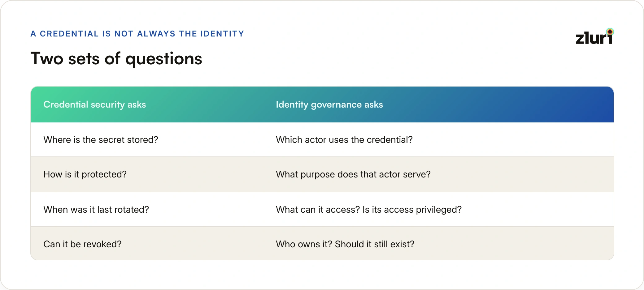The image size is (644, 290).
Task: Click 'What can it access?' text
Action: [318, 210]
